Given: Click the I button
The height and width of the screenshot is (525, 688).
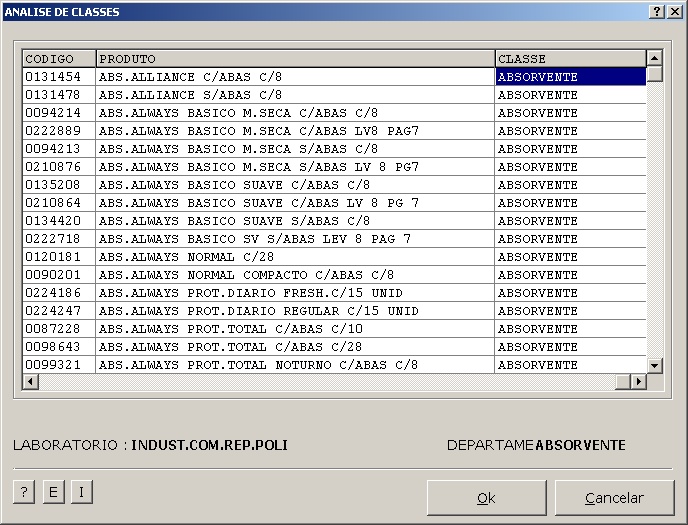Looking at the screenshot, I should tap(82, 492).
